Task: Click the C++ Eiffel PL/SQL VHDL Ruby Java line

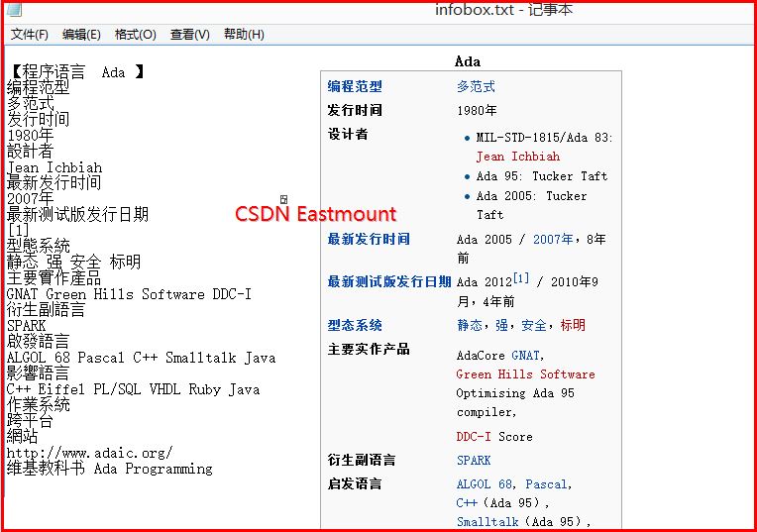Action: click(133, 389)
